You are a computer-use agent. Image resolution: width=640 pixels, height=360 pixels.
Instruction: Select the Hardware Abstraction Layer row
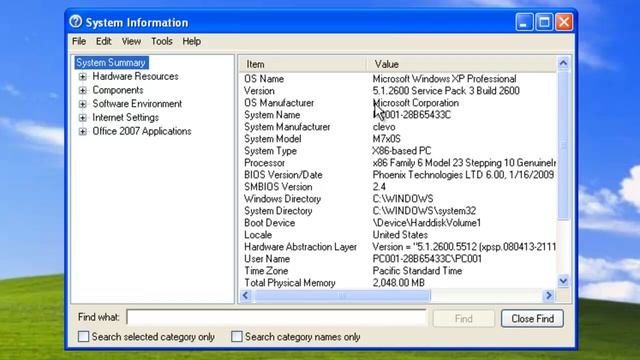(397, 247)
